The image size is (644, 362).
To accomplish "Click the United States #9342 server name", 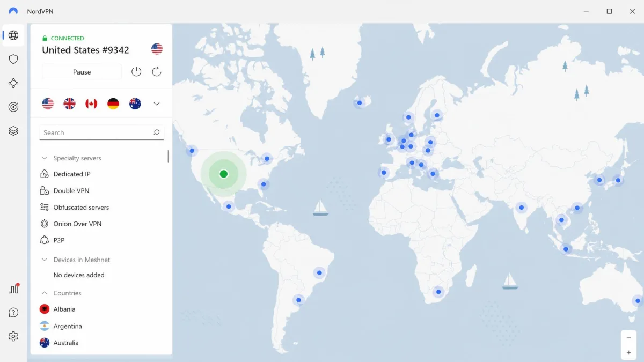I will [85, 50].
